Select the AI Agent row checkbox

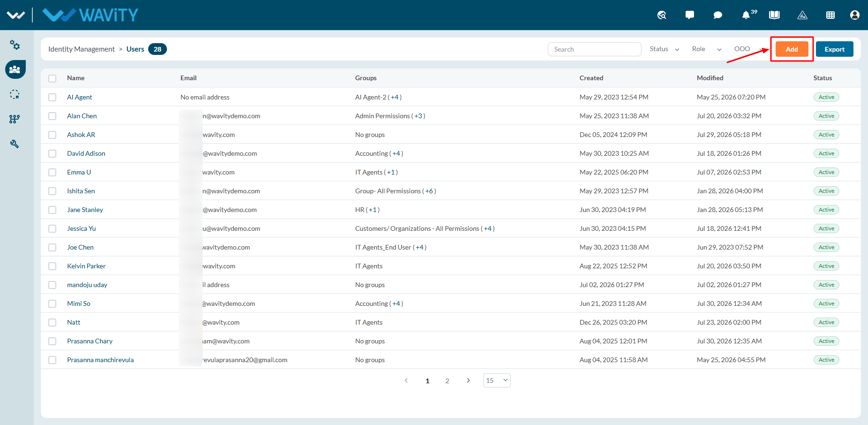coord(52,97)
